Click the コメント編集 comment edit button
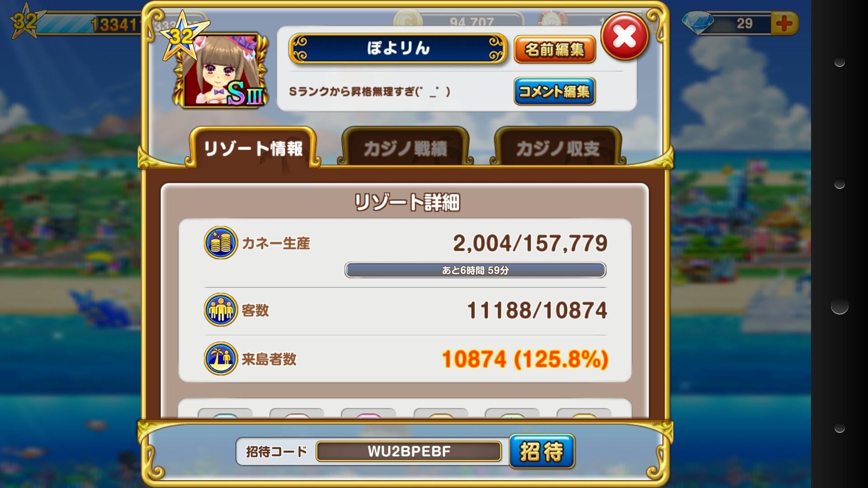This screenshot has height=488, width=868. point(555,91)
